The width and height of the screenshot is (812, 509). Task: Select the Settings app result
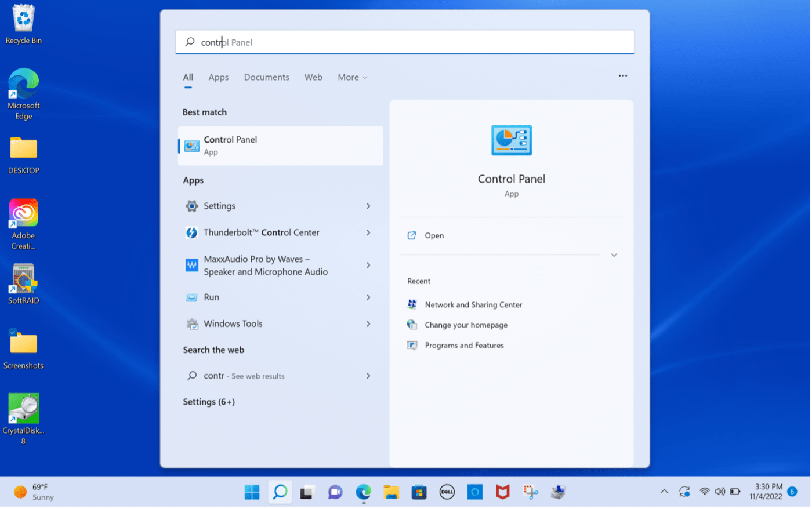281,206
